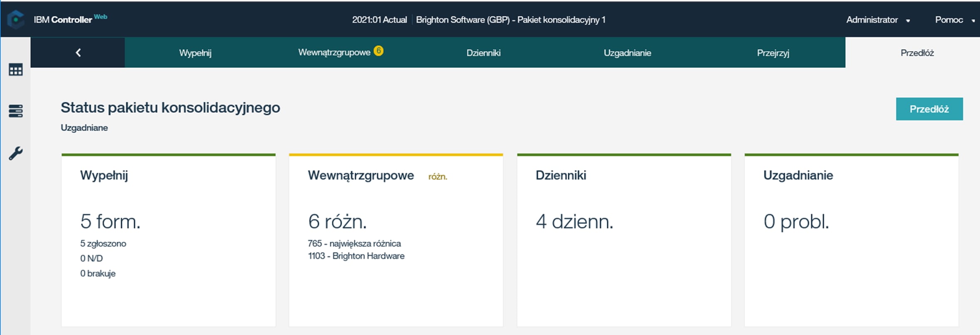The height and width of the screenshot is (335, 980).
Task: Click the IBM Controller logo icon
Action: pos(16,20)
